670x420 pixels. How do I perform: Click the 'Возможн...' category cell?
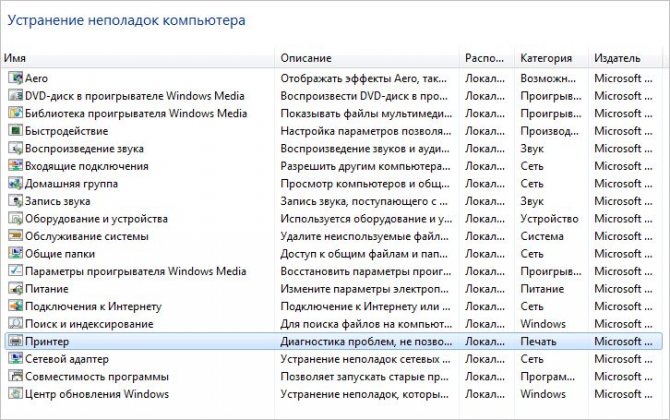coord(548,78)
